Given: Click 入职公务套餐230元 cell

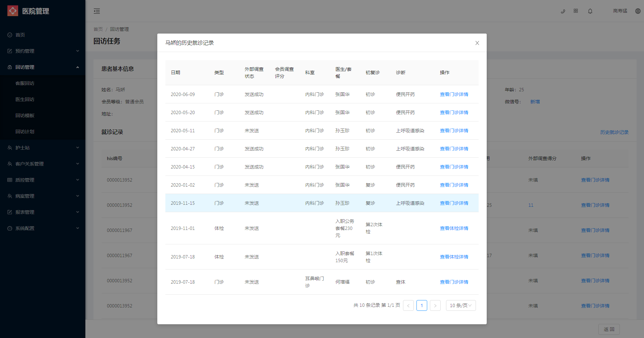Looking at the screenshot, I should tap(345, 228).
